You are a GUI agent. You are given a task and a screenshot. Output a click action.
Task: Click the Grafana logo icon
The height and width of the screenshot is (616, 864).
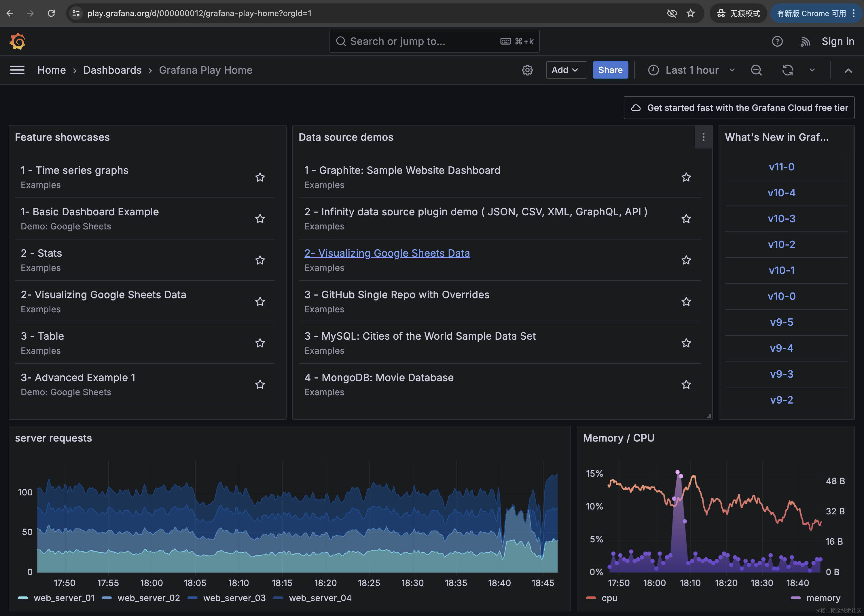[18, 41]
